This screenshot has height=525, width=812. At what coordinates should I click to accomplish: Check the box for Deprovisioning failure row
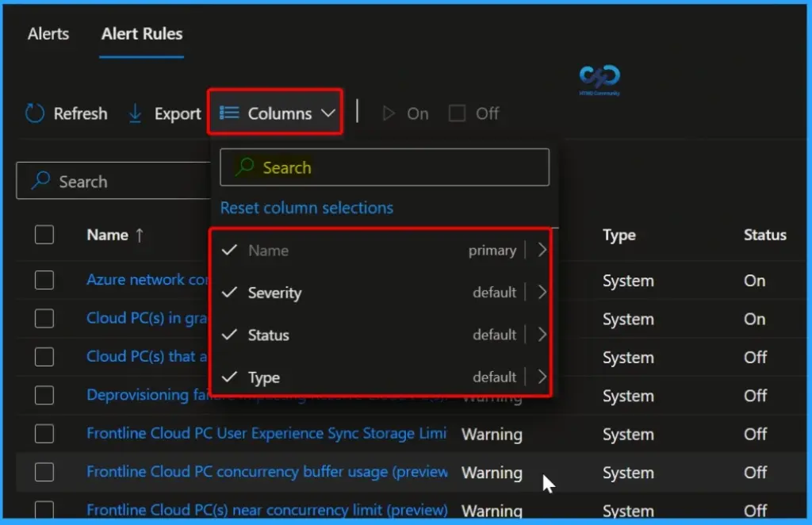(44, 396)
